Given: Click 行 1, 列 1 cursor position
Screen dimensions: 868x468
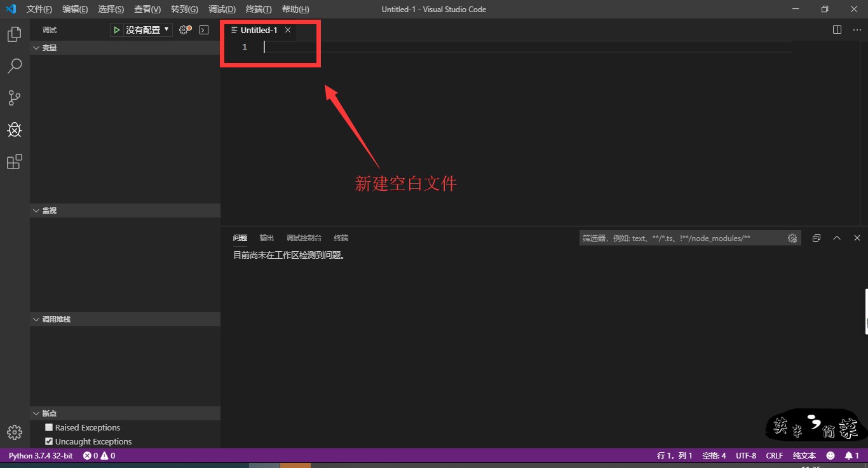Looking at the screenshot, I should (675, 456).
